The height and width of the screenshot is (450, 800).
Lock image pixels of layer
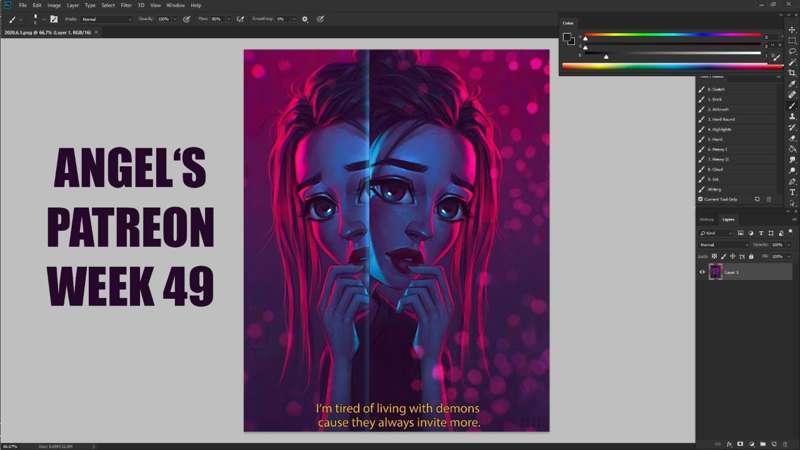(723, 256)
